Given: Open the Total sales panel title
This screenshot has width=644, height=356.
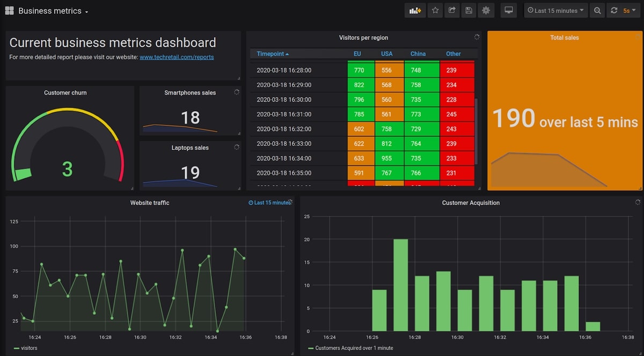Looking at the screenshot, I should pos(565,38).
